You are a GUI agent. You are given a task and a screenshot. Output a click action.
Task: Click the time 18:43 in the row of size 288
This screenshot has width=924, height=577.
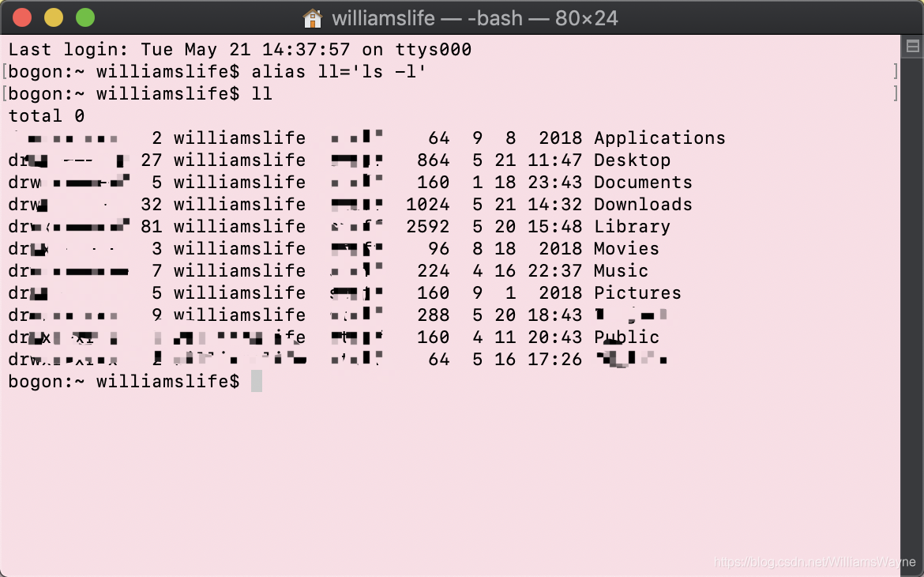click(554, 315)
